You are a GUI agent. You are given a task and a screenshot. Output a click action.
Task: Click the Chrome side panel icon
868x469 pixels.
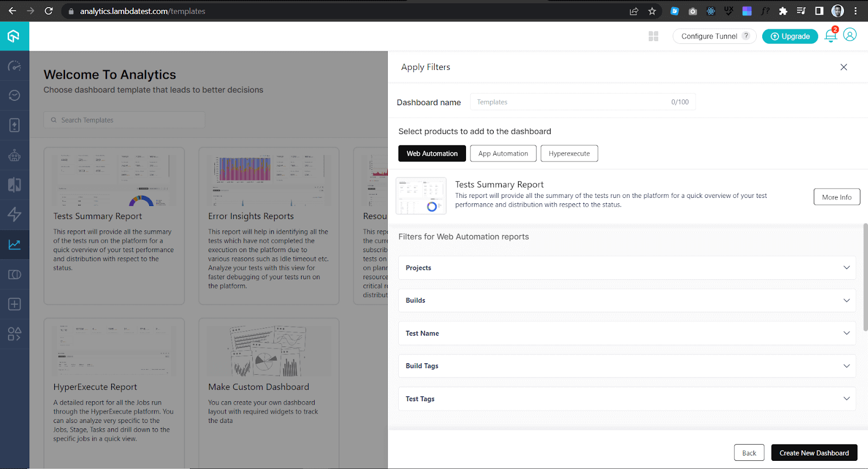[x=819, y=11]
